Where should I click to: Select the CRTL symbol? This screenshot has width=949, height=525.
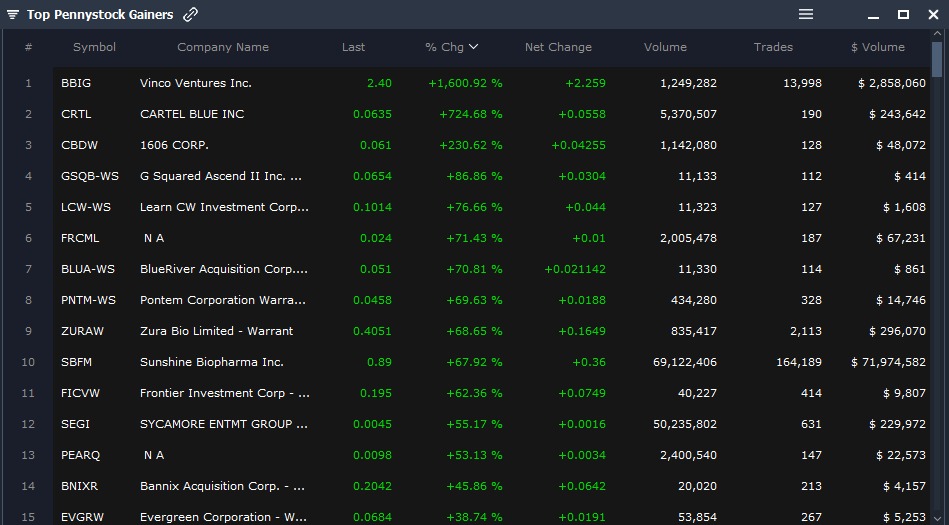pos(76,114)
